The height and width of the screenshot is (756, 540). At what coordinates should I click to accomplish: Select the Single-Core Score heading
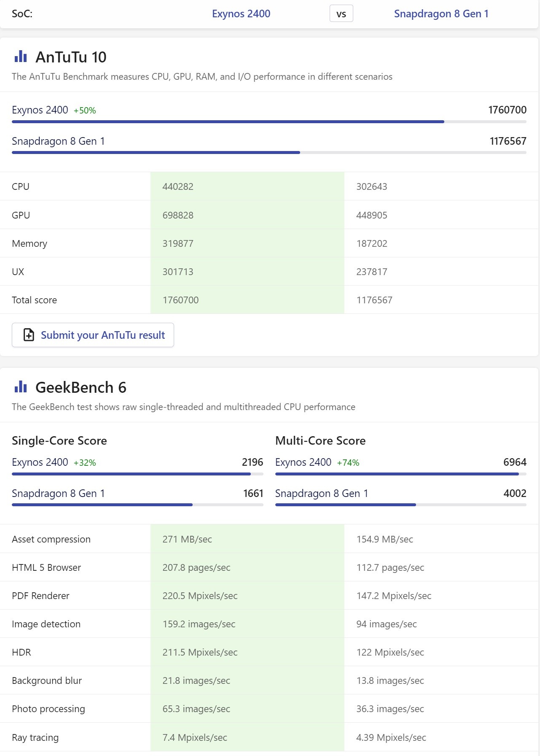(59, 440)
